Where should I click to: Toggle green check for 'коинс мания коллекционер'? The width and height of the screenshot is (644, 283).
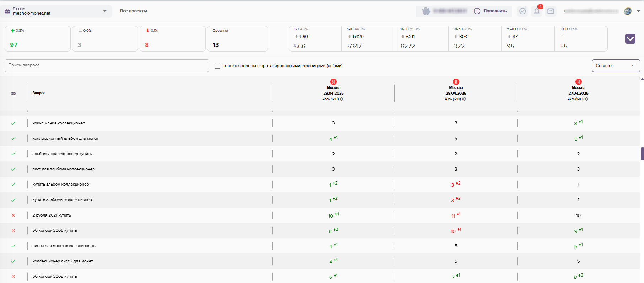point(13,123)
